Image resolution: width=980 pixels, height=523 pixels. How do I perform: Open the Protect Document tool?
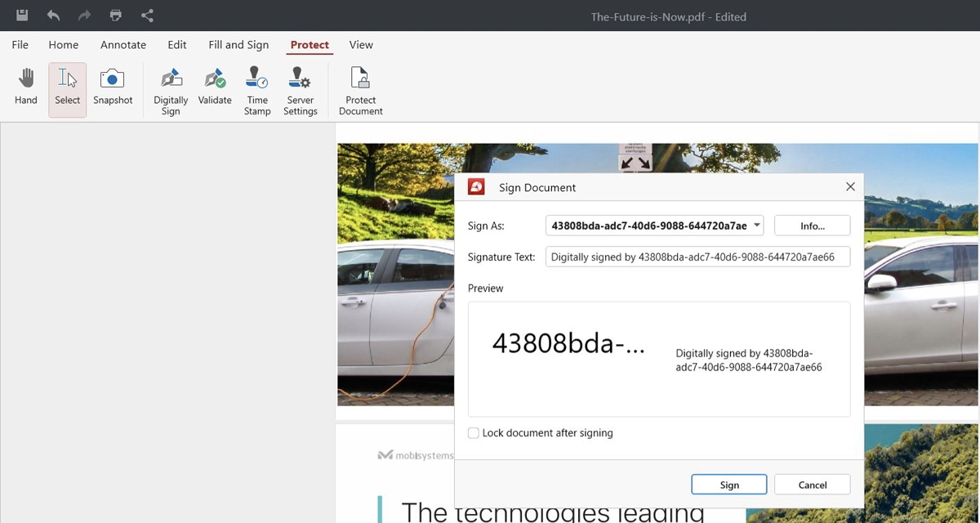click(360, 92)
